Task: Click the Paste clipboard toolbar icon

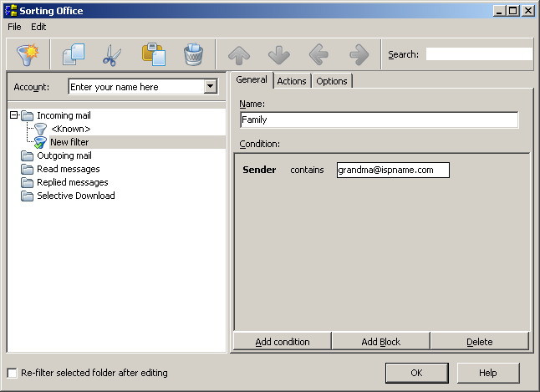Action: point(153,55)
